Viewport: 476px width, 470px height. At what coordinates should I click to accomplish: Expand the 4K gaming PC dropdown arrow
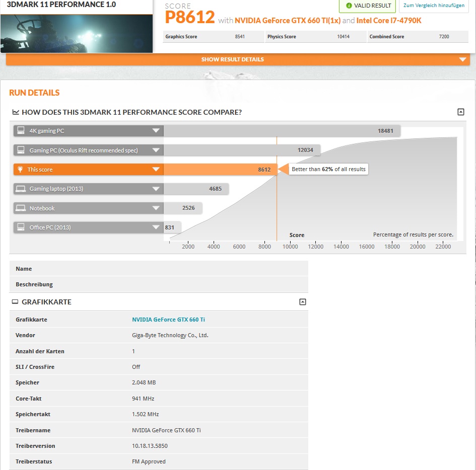point(156,131)
